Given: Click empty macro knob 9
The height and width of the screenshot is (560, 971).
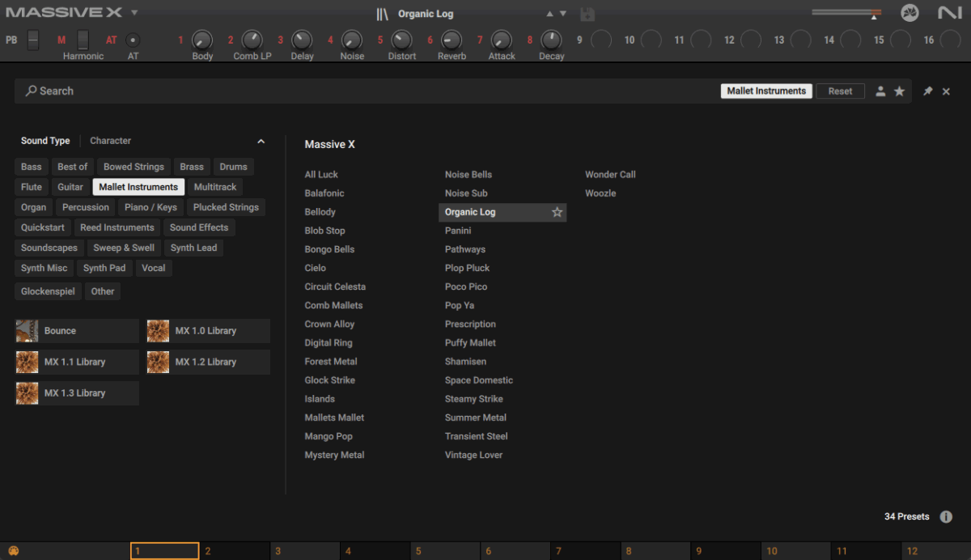Looking at the screenshot, I should tap(601, 40).
